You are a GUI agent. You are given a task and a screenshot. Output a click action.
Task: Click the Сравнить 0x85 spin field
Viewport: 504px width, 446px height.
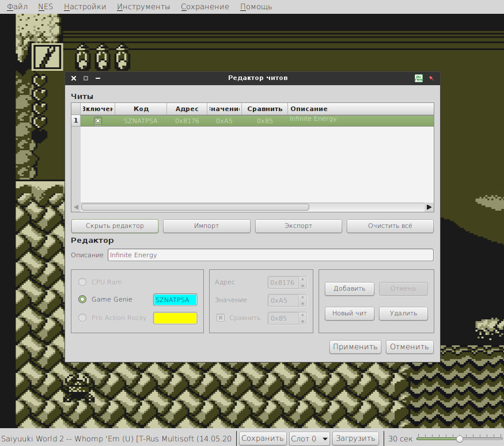pyautogui.click(x=283, y=318)
